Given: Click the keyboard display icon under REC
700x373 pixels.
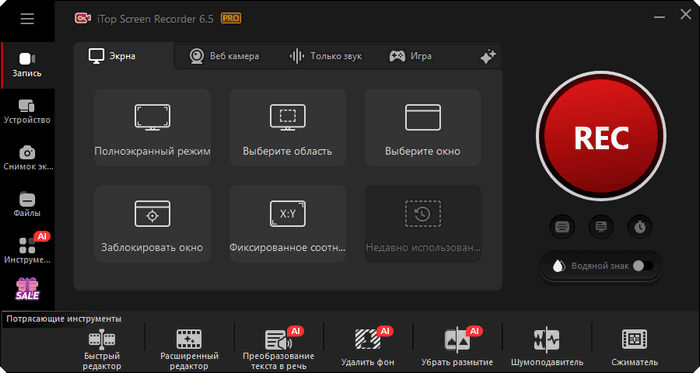Looking at the screenshot, I should [562, 227].
